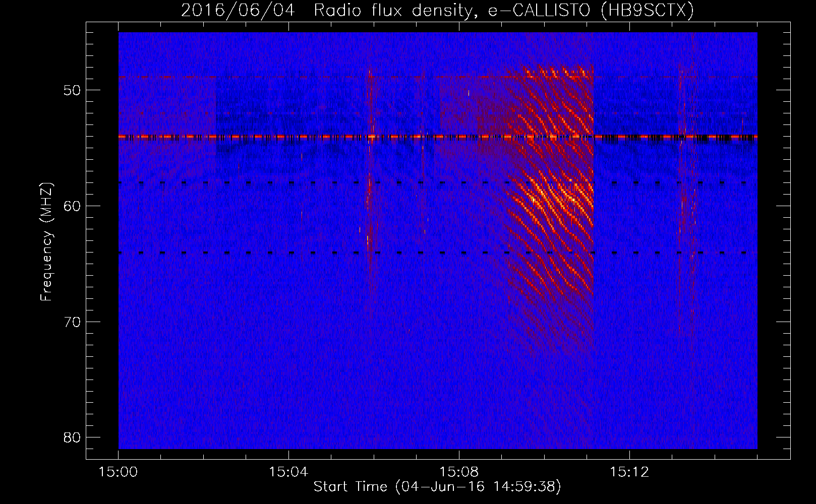
Task: Click the 'Frequency (MHZ)' axis label
Action: pos(46,242)
